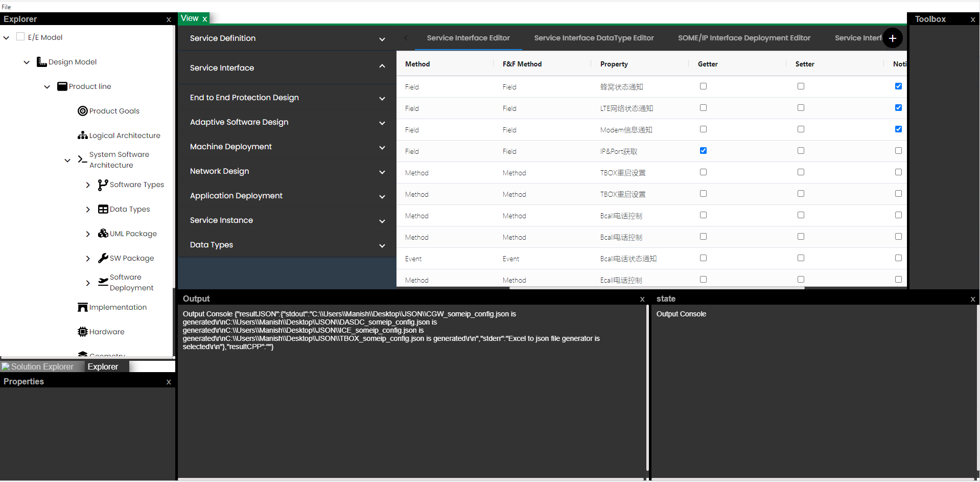This screenshot has height=482, width=980.
Task: Close the state panel
Action: (x=973, y=299)
